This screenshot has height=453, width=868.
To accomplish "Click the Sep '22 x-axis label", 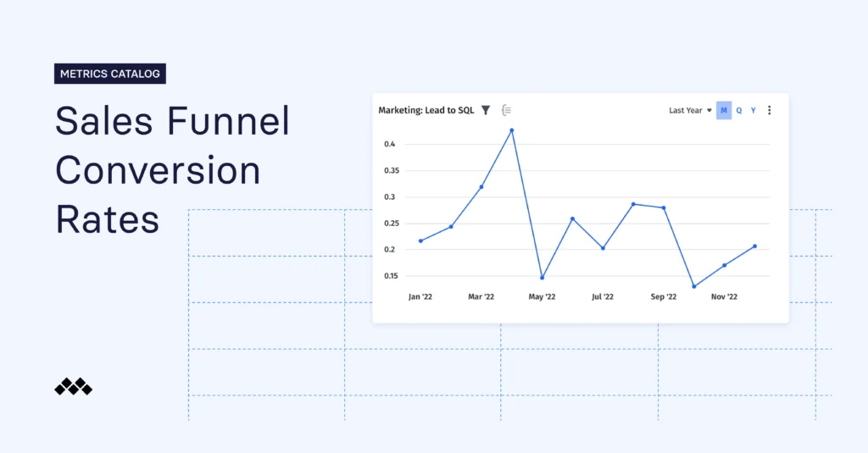I will [663, 296].
